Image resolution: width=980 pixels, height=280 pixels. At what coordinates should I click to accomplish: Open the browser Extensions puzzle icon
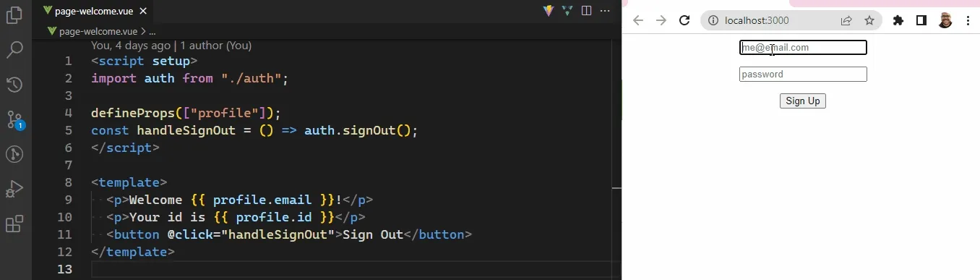pos(898,20)
